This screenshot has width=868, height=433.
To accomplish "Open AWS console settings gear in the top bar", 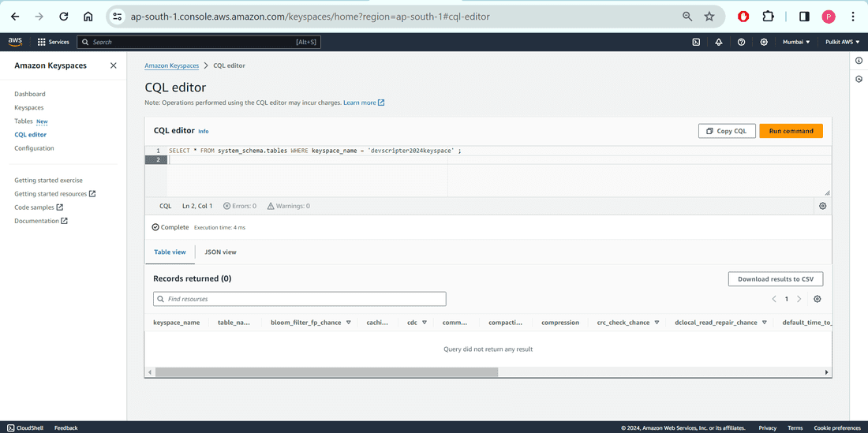I will pyautogui.click(x=764, y=42).
